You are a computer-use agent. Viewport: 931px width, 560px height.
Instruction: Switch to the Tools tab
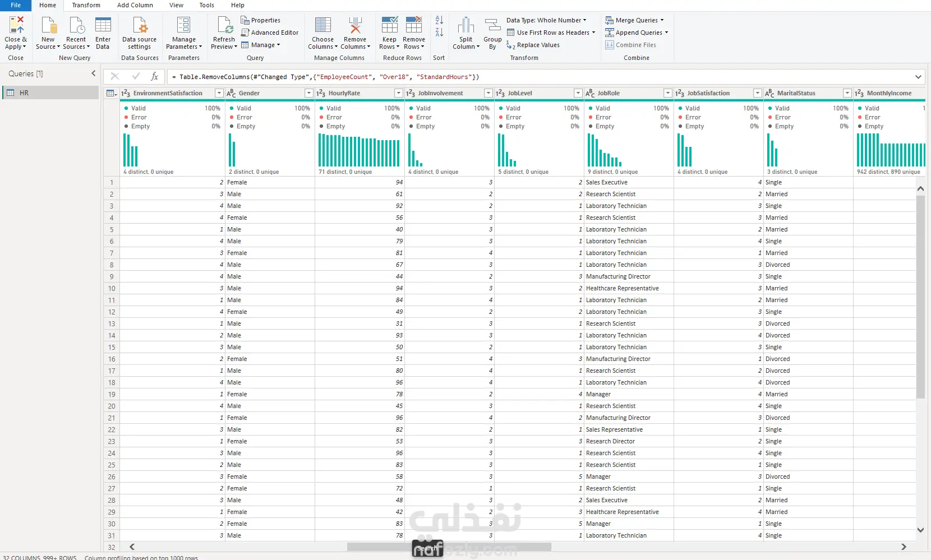[x=207, y=5]
